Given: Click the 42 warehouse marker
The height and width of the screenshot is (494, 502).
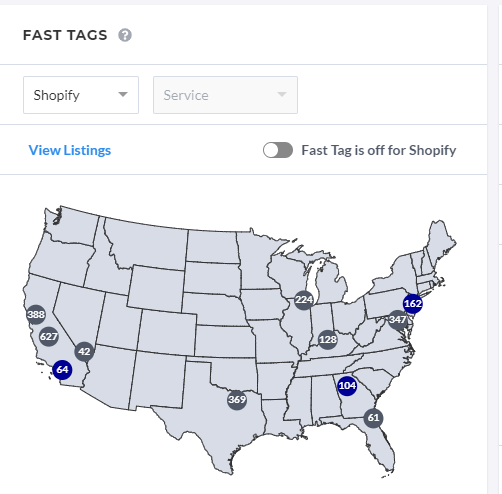Looking at the screenshot, I should click(84, 351).
